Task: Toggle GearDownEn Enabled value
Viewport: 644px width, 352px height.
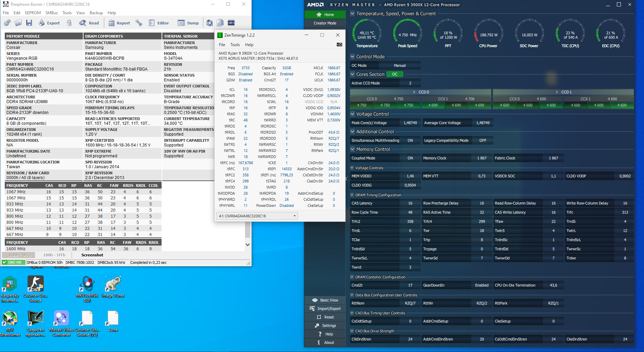Action: click(x=482, y=285)
